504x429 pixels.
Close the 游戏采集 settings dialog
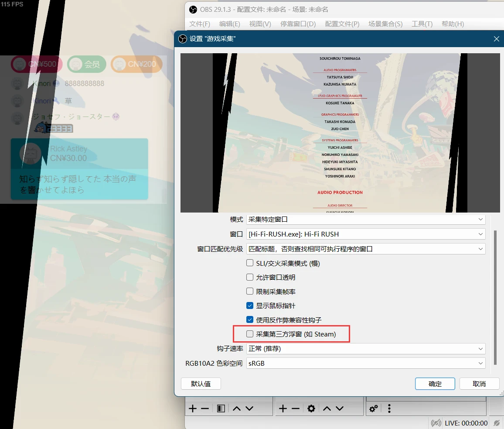point(496,39)
